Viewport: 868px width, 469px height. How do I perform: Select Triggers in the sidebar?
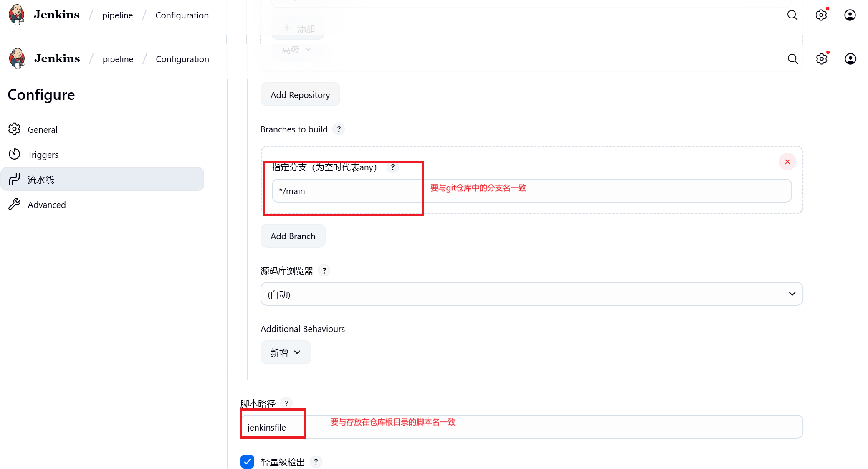coord(43,155)
